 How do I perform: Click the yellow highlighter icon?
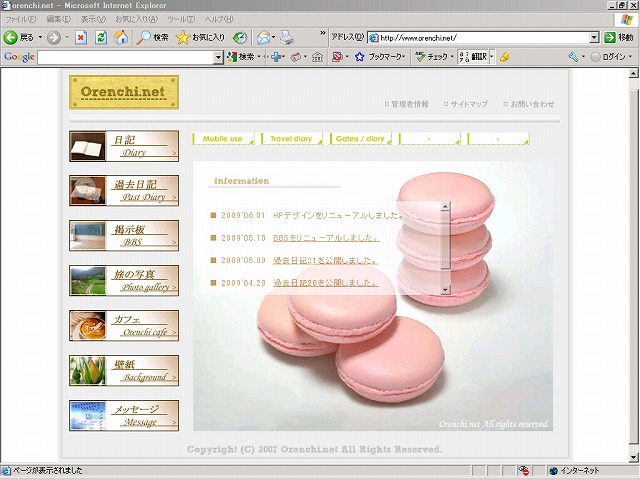click(x=504, y=57)
